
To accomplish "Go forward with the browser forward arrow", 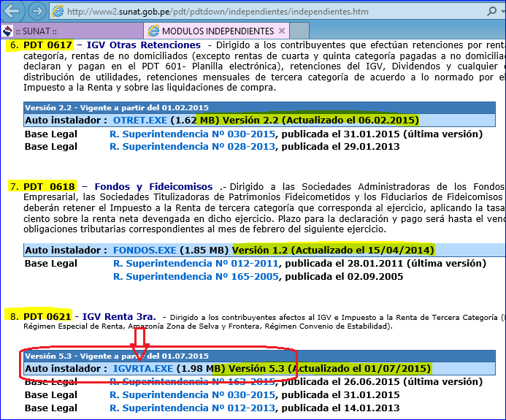I will click(37, 11).
